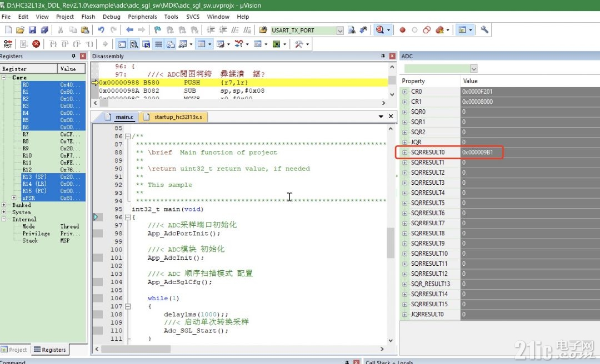Reset the CPU with RST icon
Image resolution: width=600 pixels, height=364 pixels.
point(8,44)
